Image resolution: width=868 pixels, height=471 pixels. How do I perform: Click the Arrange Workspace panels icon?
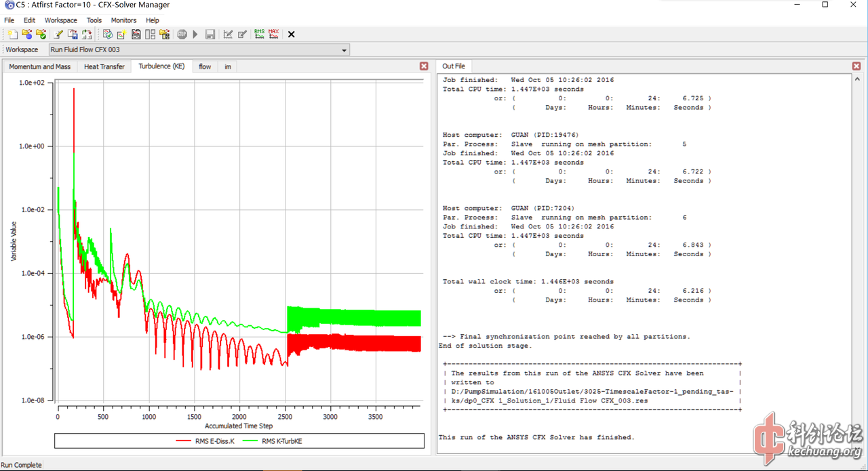[x=150, y=34]
